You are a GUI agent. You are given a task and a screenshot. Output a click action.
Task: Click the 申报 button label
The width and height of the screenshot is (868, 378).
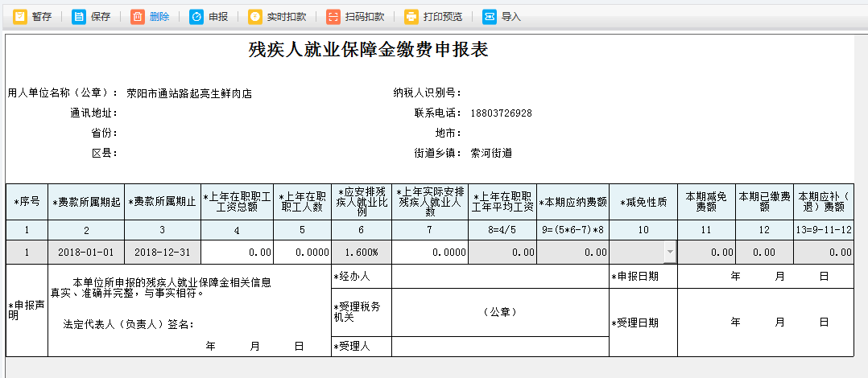pyautogui.click(x=218, y=17)
